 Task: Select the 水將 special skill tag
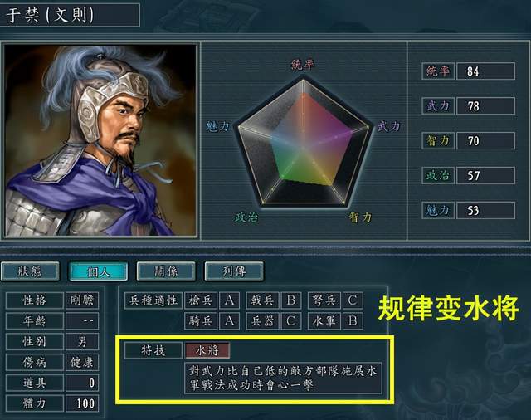[x=207, y=350]
